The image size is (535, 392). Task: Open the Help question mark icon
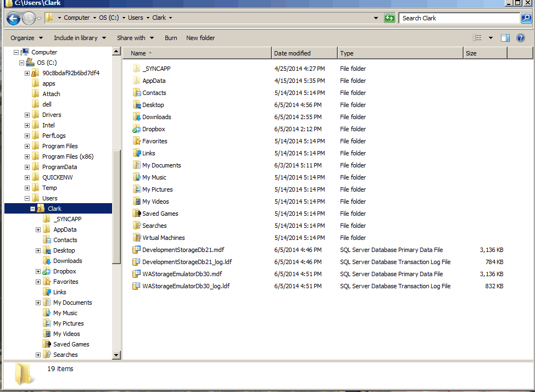tap(521, 38)
